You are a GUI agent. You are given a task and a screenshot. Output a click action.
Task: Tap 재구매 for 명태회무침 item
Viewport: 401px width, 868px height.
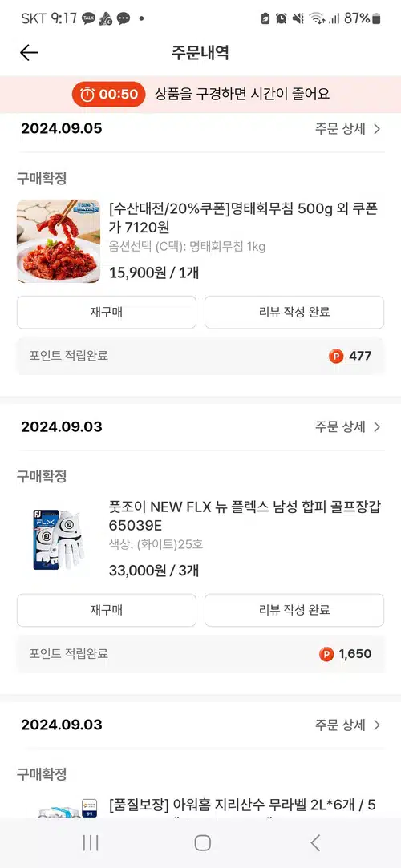pyautogui.click(x=107, y=313)
